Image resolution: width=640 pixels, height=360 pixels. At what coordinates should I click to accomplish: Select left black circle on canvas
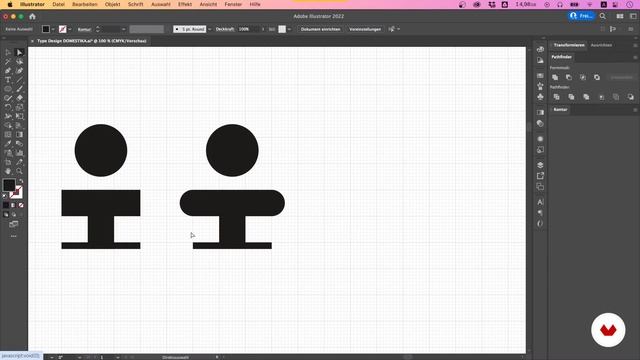point(101,150)
